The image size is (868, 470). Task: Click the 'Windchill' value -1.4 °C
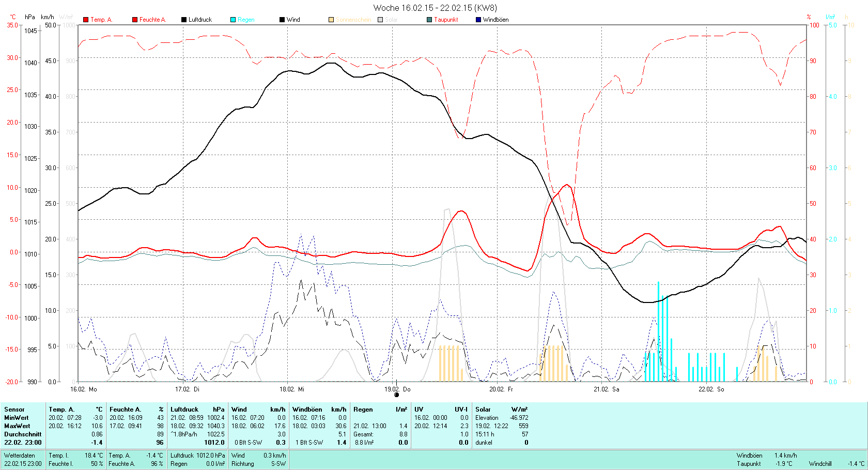click(856, 463)
